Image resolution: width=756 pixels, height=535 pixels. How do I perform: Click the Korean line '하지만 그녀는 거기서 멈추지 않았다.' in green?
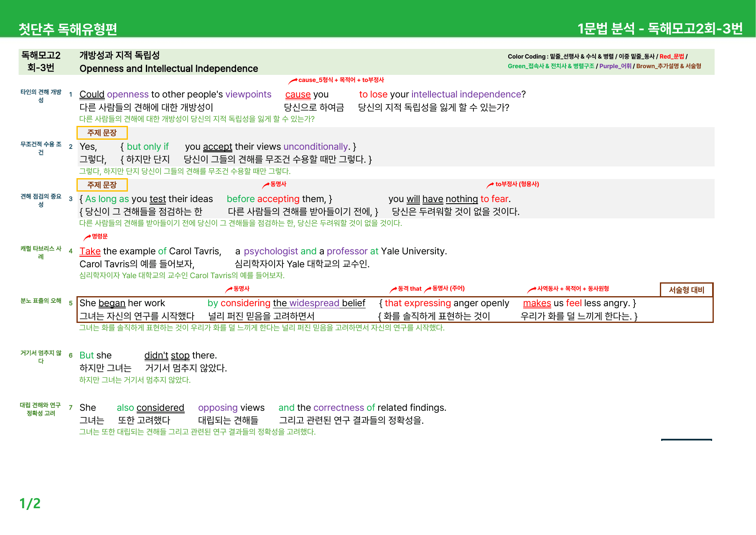[135, 380]
